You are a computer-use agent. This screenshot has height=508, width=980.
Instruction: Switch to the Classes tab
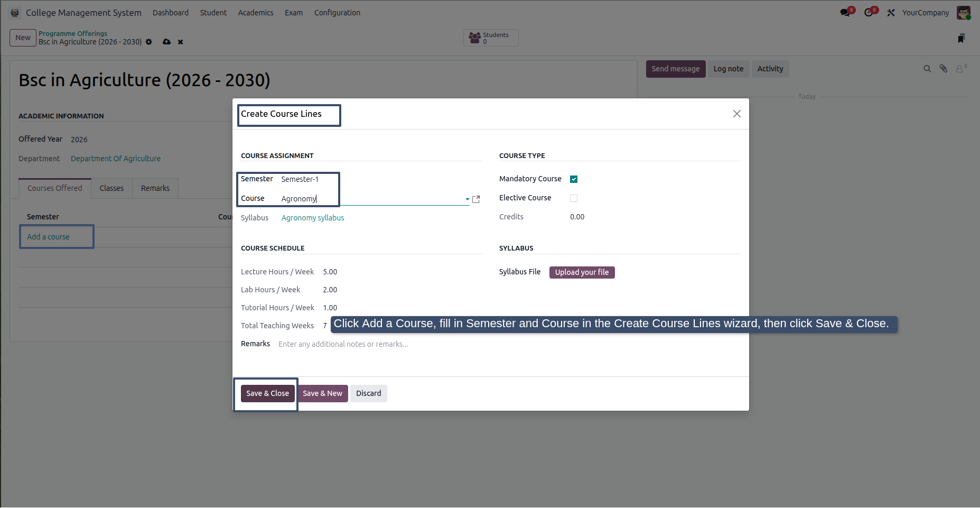[x=111, y=188]
